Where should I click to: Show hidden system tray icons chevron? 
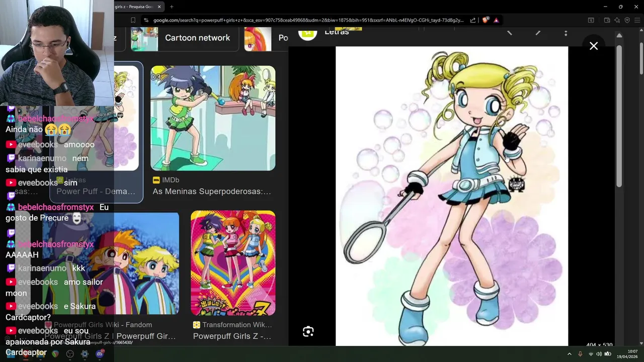[570, 354]
